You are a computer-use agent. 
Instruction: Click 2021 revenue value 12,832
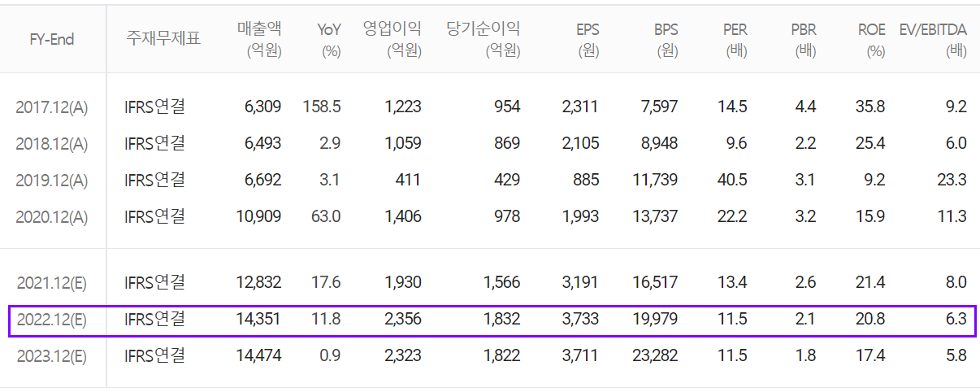tap(258, 282)
